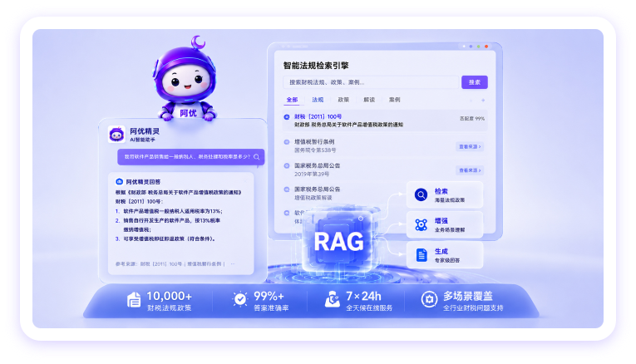Click the result icon beside 财税〔2011〕100号
Image resolution: width=636 pixels, height=364 pixels.
287,117
